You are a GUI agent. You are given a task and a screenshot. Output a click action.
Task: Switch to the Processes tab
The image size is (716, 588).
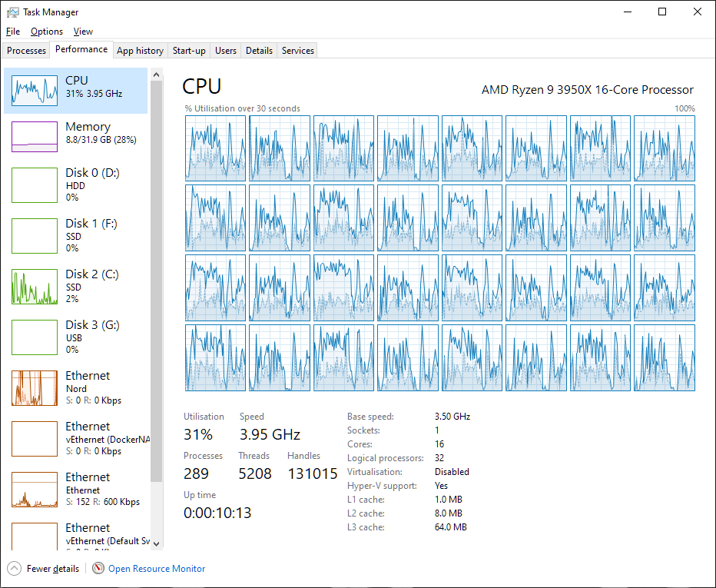tap(27, 51)
